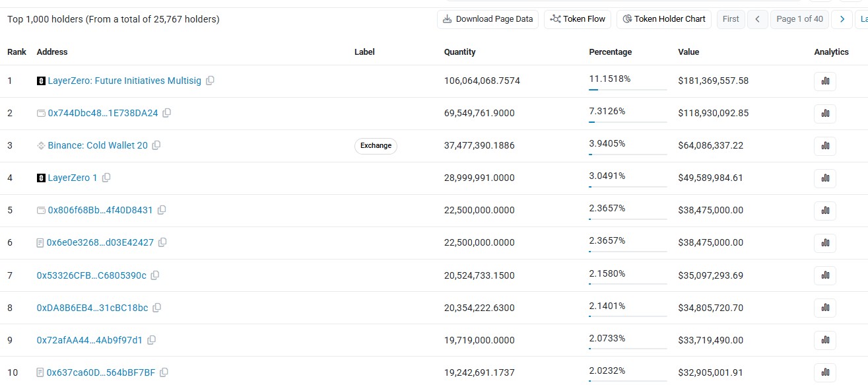This screenshot has width=868, height=385.
Task: Go to the next page arrow
Action: point(842,19)
